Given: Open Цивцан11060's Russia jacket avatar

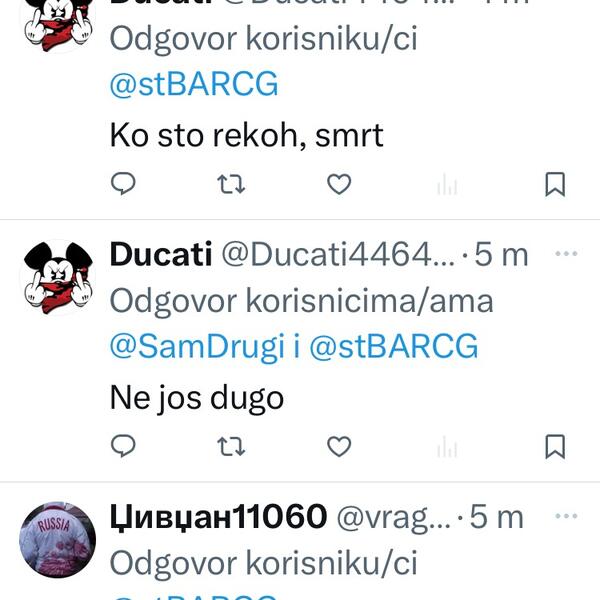Looking at the screenshot, I should point(58,540).
